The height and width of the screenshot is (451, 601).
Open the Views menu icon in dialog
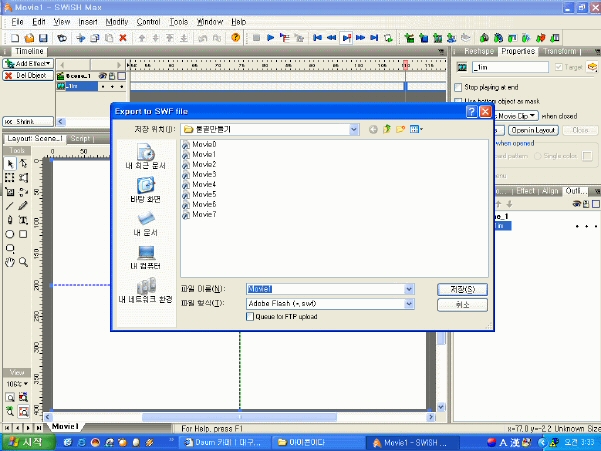(x=416, y=129)
